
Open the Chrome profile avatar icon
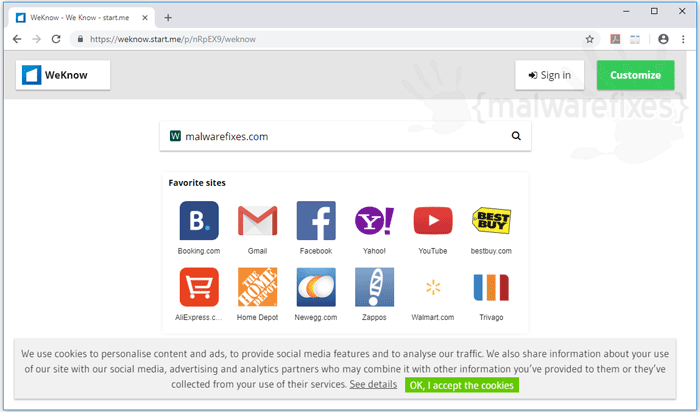click(663, 39)
